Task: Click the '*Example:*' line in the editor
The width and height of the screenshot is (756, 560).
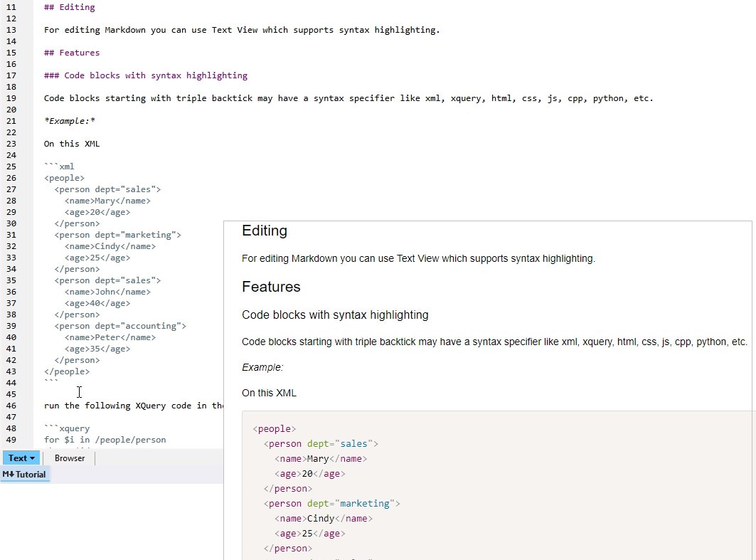Action: 69,121
